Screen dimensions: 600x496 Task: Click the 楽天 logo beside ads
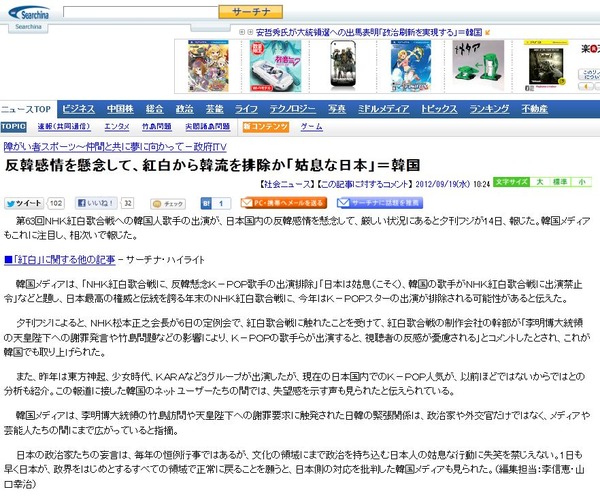point(590,49)
